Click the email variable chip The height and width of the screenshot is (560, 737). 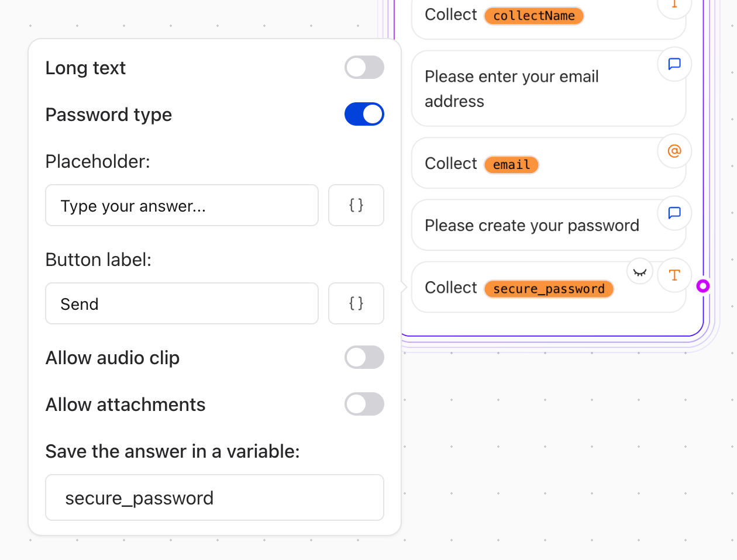click(x=511, y=164)
